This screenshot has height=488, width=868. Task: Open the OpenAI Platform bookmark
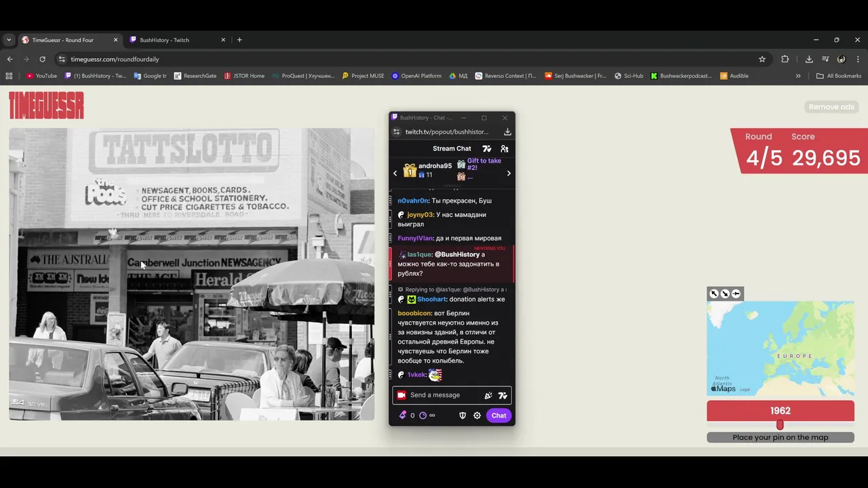coord(416,76)
